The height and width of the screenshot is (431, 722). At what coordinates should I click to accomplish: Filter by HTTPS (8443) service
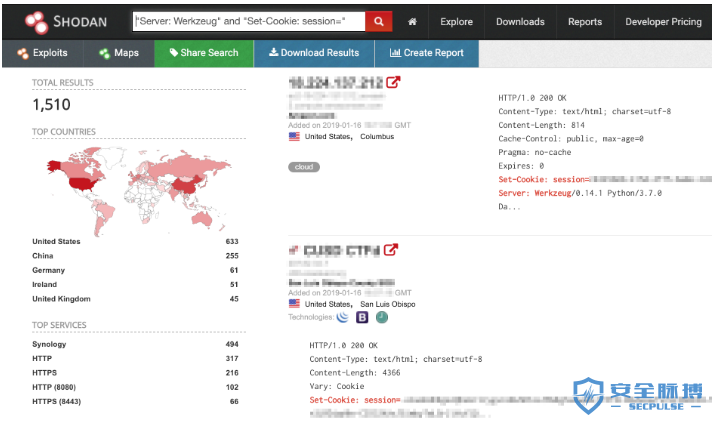point(57,401)
